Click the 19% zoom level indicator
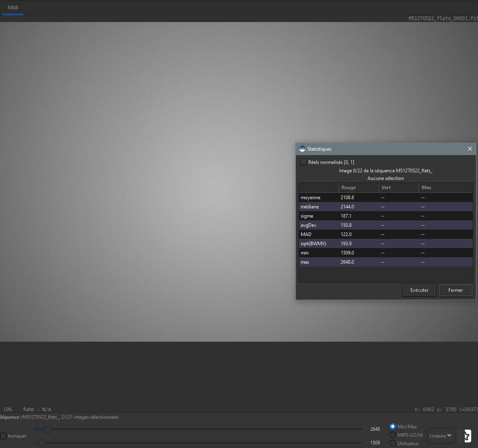Image resolution: width=478 pixels, height=448 pixels. pyautogui.click(x=8, y=409)
